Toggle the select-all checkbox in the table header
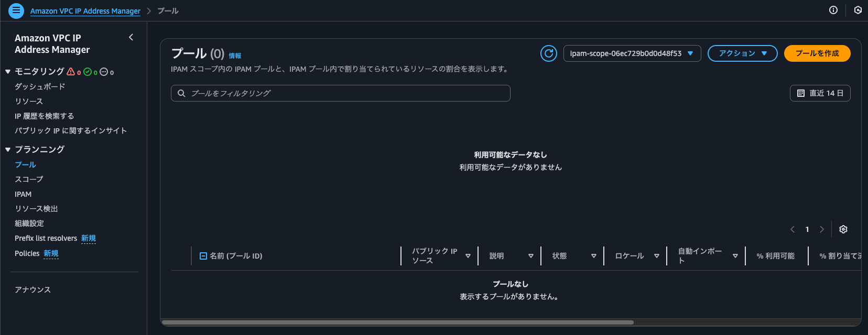 click(203, 256)
